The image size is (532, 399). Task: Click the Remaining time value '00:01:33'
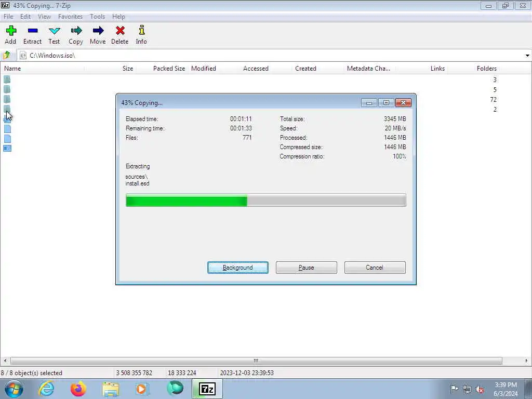(241, 128)
